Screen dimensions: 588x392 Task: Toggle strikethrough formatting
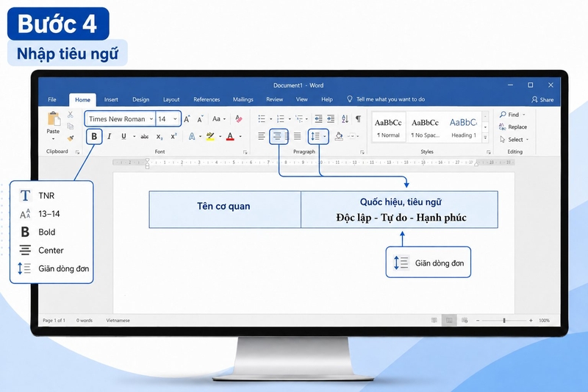[x=144, y=137]
